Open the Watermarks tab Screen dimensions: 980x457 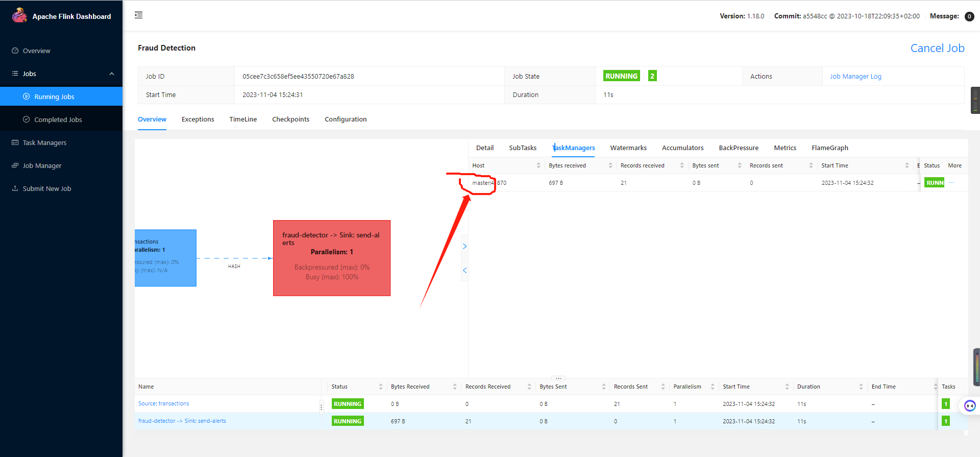628,148
